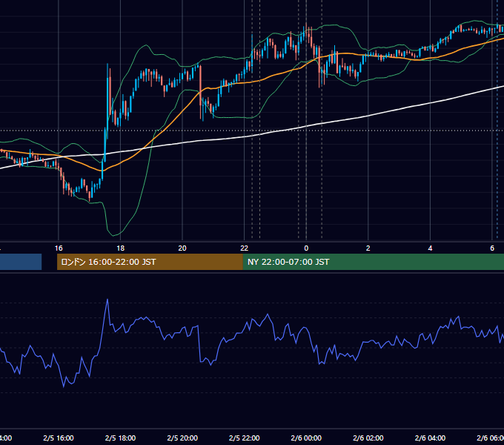Click the 2/5 18:00 date label
The height and width of the screenshot is (445, 504).
click(x=120, y=438)
